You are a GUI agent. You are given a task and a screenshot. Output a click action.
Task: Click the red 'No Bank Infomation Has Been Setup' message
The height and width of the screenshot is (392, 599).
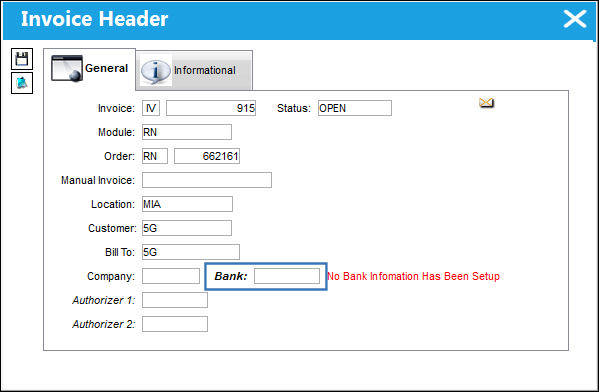tap(413, 276)
